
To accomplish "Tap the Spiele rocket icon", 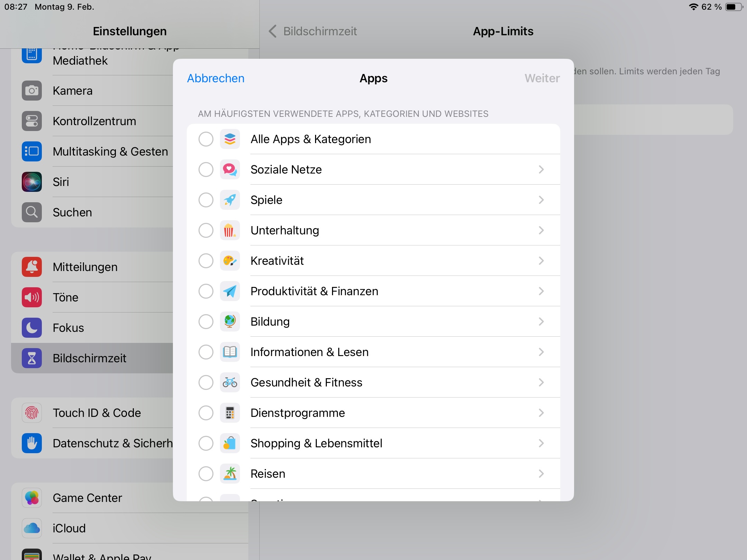I will pos(230,200).
